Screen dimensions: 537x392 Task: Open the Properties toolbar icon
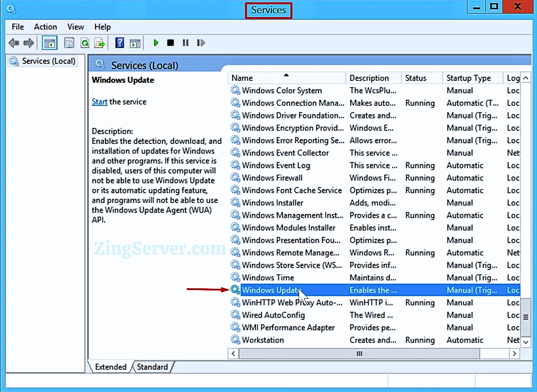pos(69,43)
